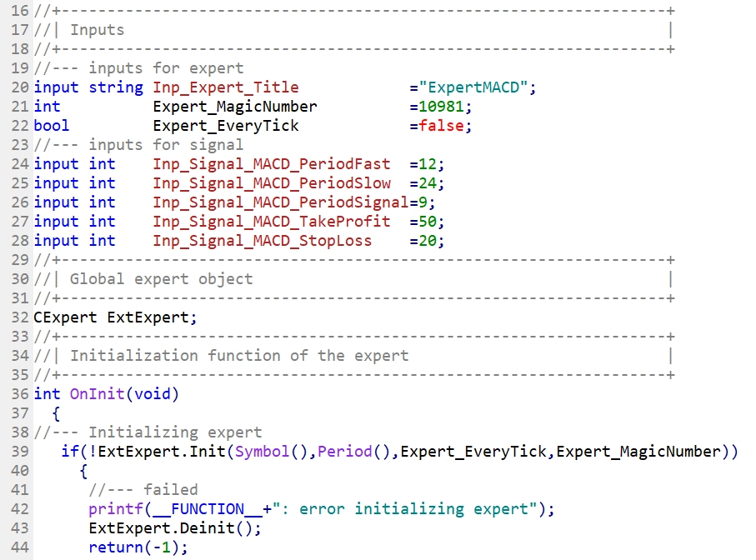The width and height of the screenshot is (756, 560).
Task: Click the printf function call
Action: tap(116, 509)
